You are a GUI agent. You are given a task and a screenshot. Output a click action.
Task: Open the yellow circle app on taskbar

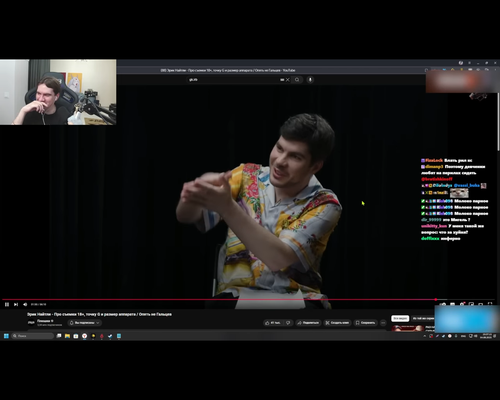(93, 336)
